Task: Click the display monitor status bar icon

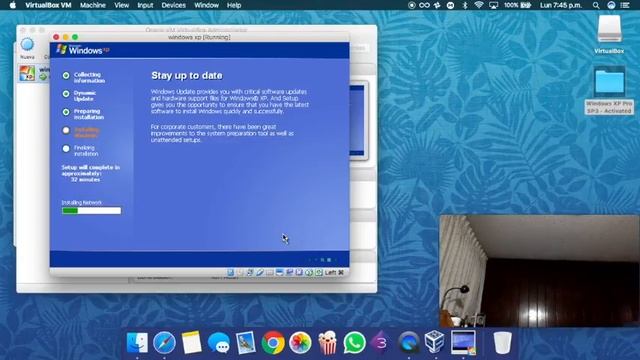Action: click(280, 272)
